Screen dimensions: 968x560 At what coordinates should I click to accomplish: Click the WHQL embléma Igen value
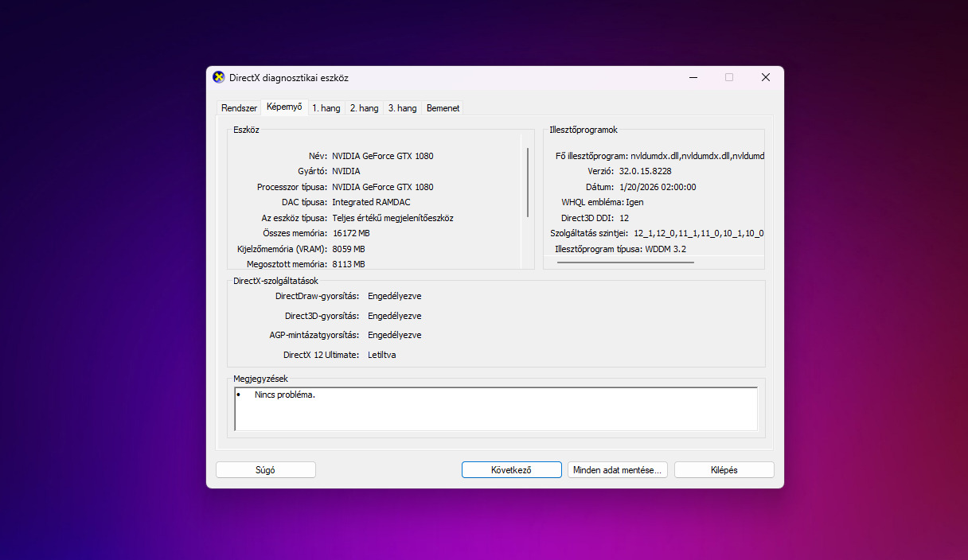[x=634, y=202]
